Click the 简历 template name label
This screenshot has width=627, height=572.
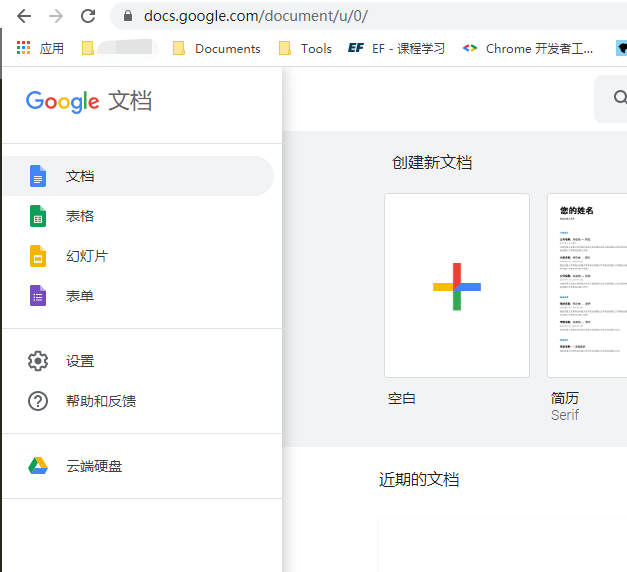(565, 398)
